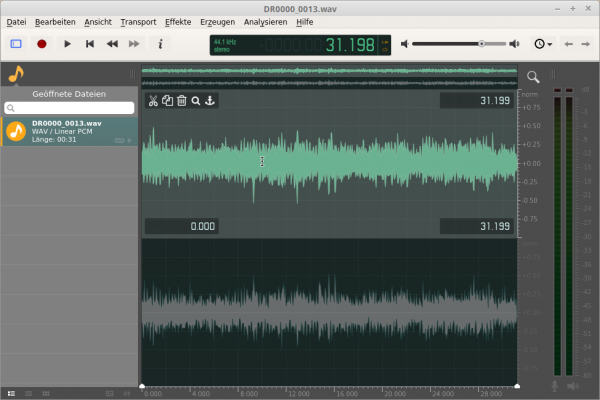600x400 pixels.
Task: Switch file list to detailed list view
Action: click(x=11, y=393)
